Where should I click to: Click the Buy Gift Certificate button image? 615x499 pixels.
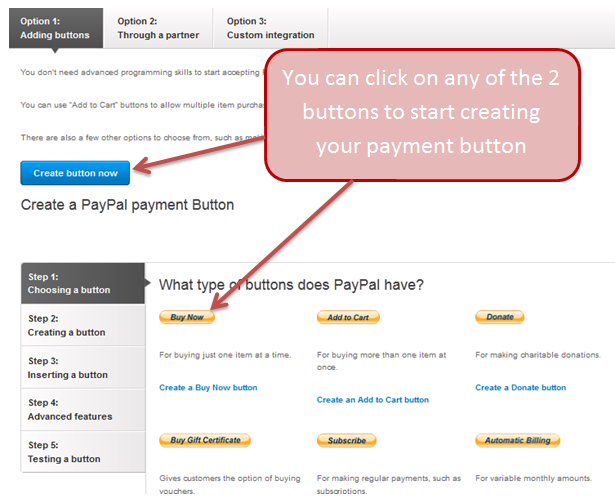[x=205, y=440]
